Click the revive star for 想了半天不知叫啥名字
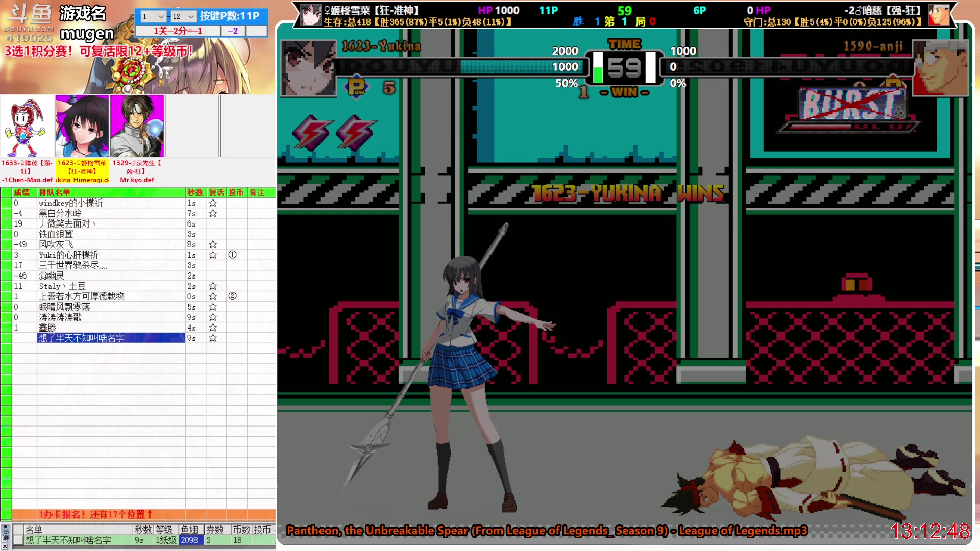The image size is (980, 551). pyautogui.click(x=213, y=338)
